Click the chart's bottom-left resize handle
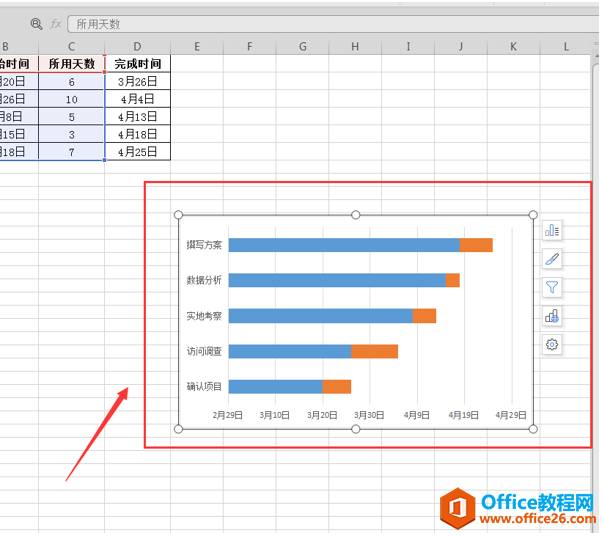 pyautogui.click(x=179, y=431)
